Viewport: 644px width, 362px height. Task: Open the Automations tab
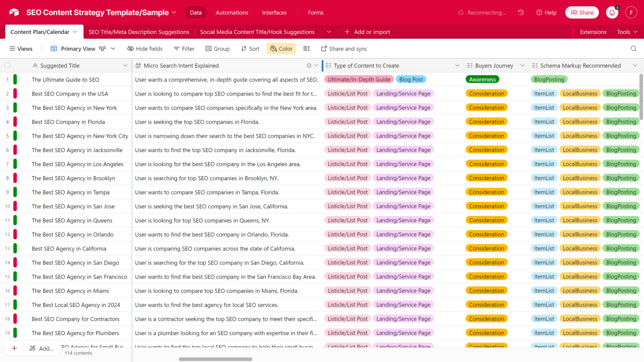232,13
